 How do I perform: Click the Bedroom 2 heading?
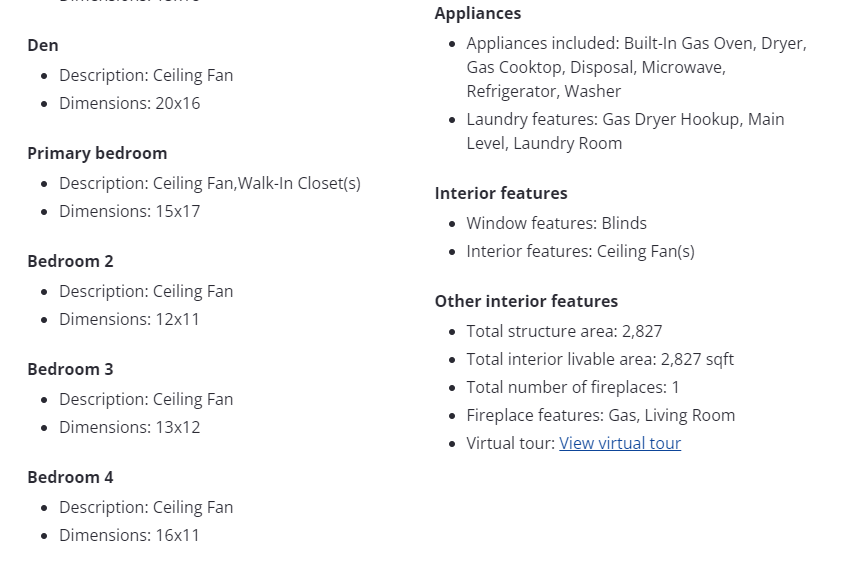(x=70, y=261)
